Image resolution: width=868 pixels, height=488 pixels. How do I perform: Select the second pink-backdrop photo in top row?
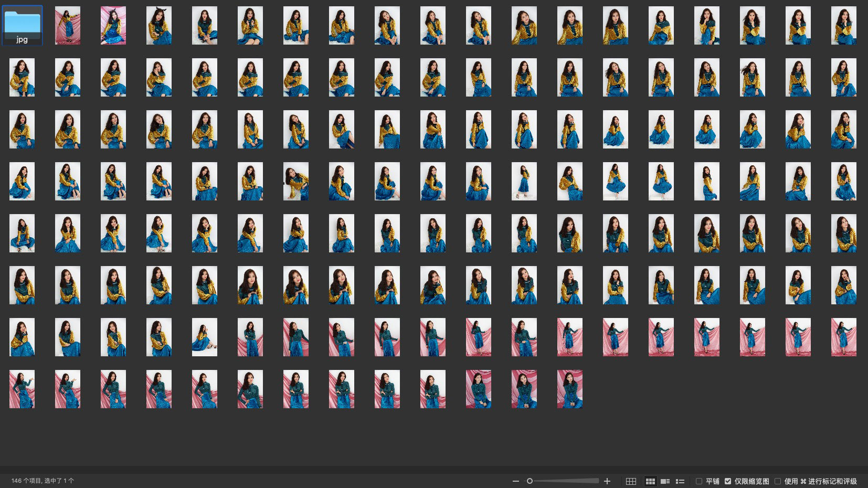(113, 25)
